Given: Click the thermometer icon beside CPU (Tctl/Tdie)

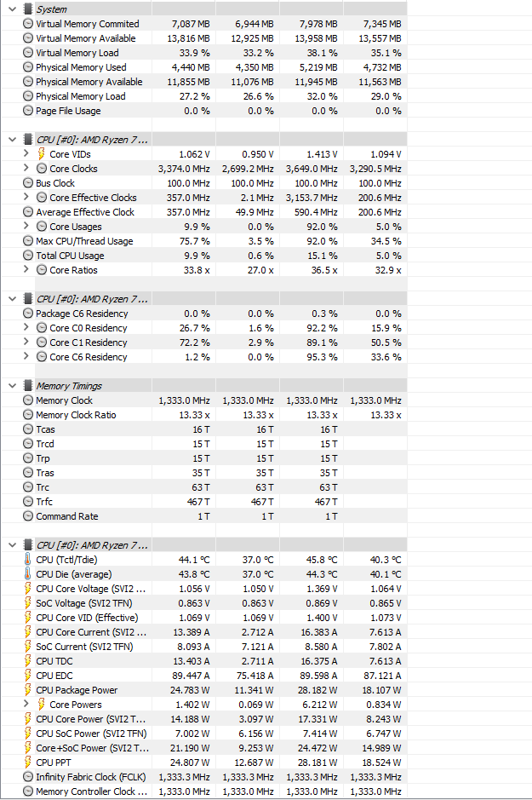Looking at the screenshot, I should (x=27, y=560).
